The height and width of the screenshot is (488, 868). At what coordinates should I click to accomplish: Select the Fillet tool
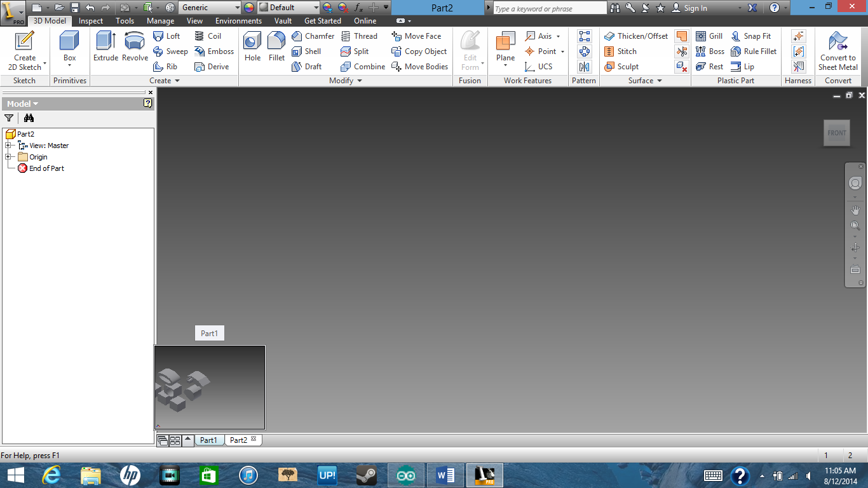pos(276,48)
